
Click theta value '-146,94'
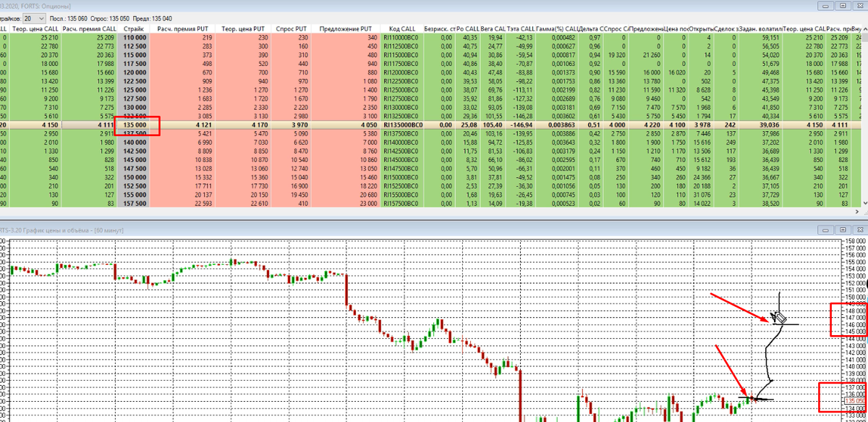point(522,125)
